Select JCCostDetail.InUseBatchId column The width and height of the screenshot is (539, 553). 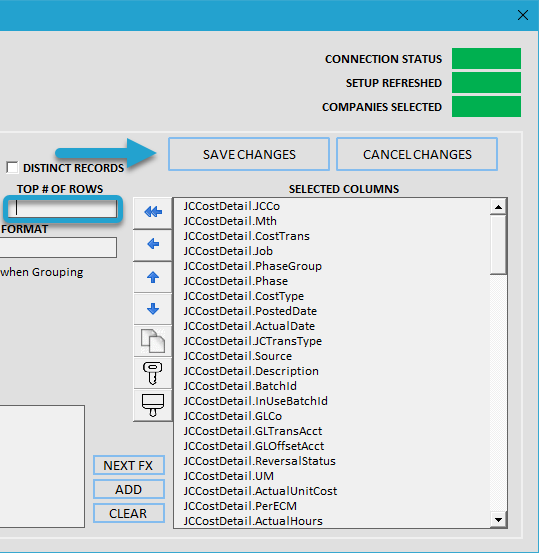point(256,401)
